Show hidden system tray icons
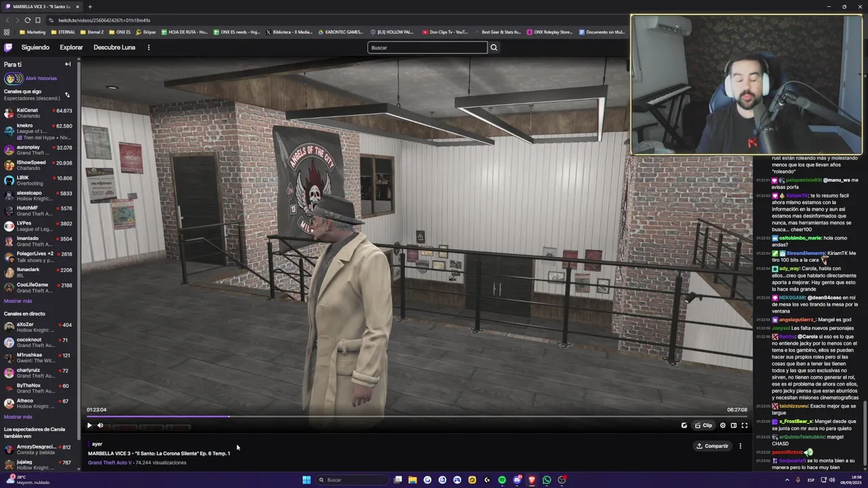Viewport: 868px width, 488px height. pos(787,480)
